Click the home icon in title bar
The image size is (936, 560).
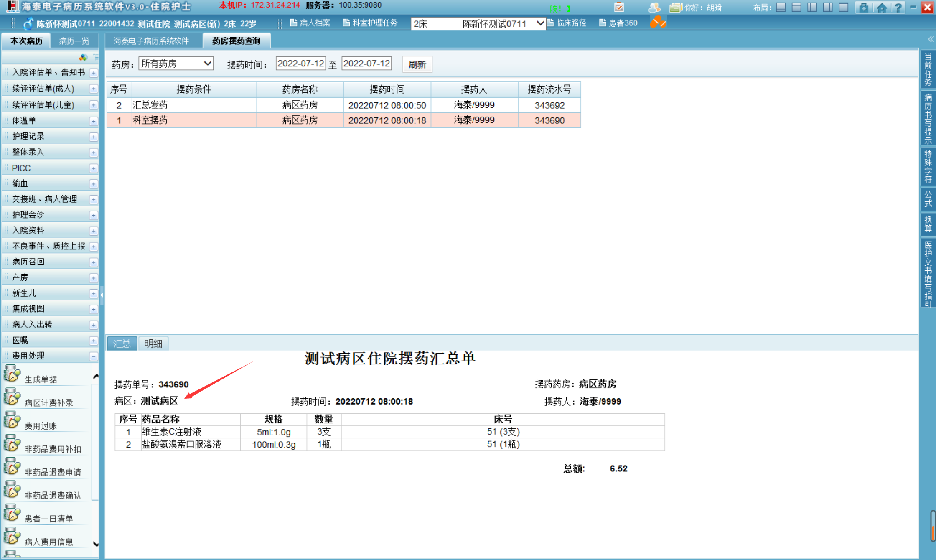coord(881,7)
